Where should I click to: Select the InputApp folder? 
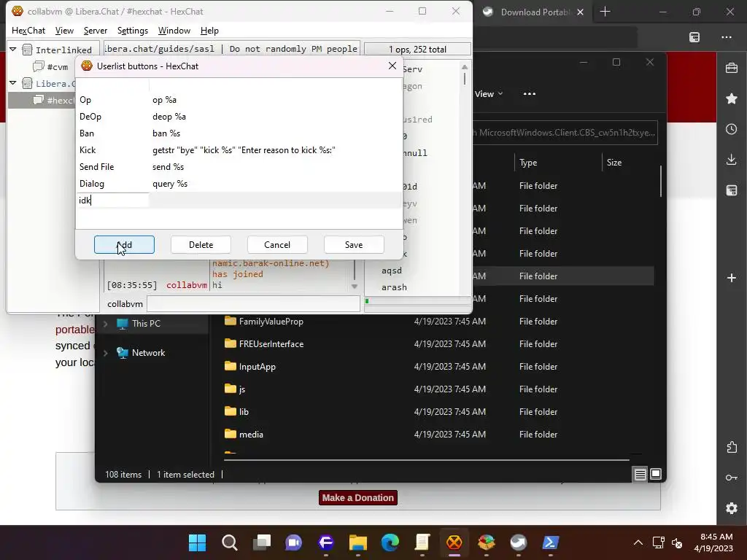tap(258, 367)
